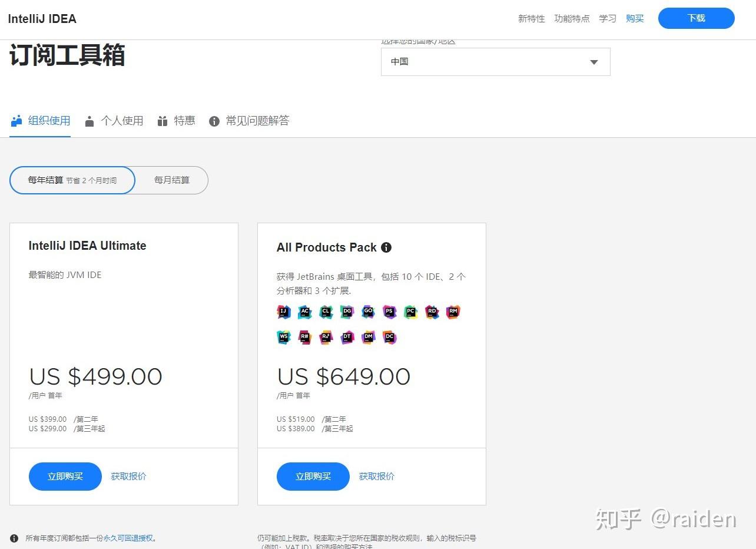Click the dotCover (DC) product icon

389,338
